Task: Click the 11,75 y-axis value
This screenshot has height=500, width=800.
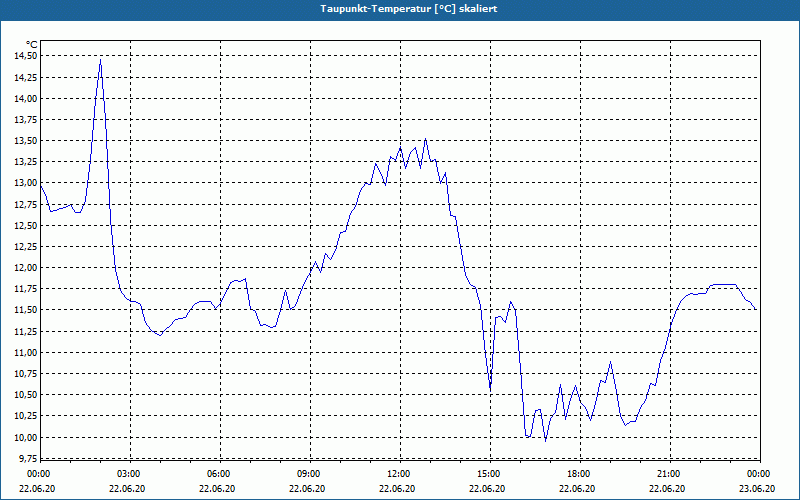Action: 26,289
